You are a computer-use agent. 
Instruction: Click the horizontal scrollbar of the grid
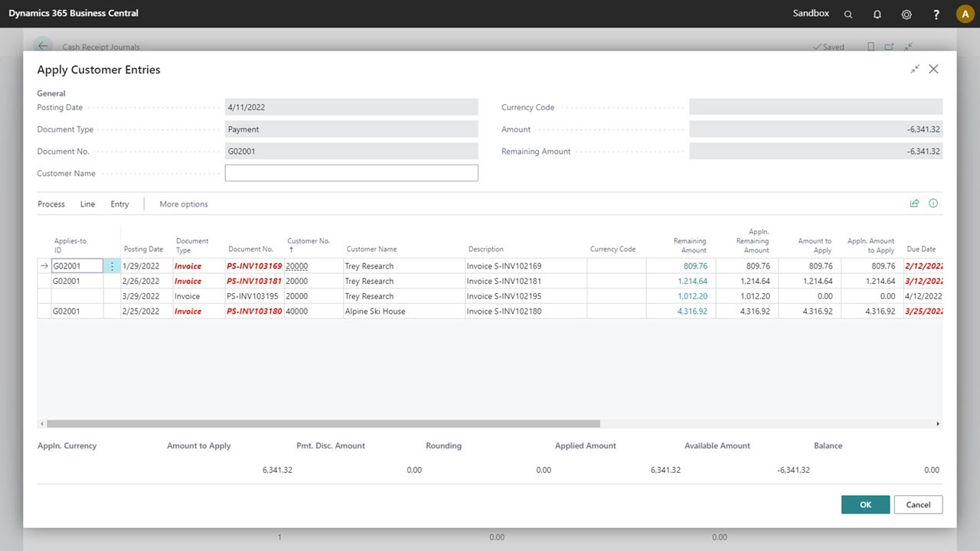[323, 424]
